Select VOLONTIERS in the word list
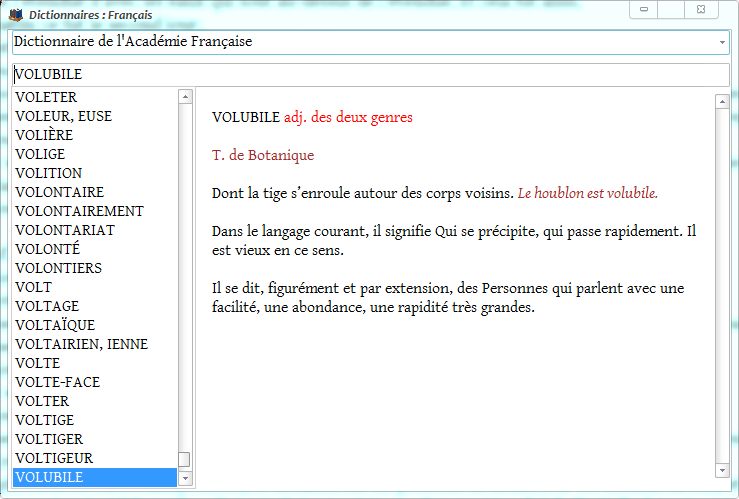Screen dimensions: 739x499 point(95,268)
